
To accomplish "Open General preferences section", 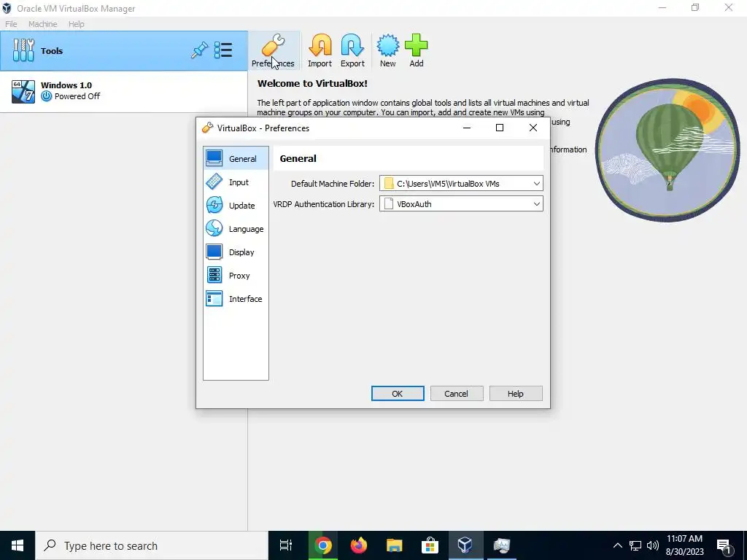I will coord(236,158).
